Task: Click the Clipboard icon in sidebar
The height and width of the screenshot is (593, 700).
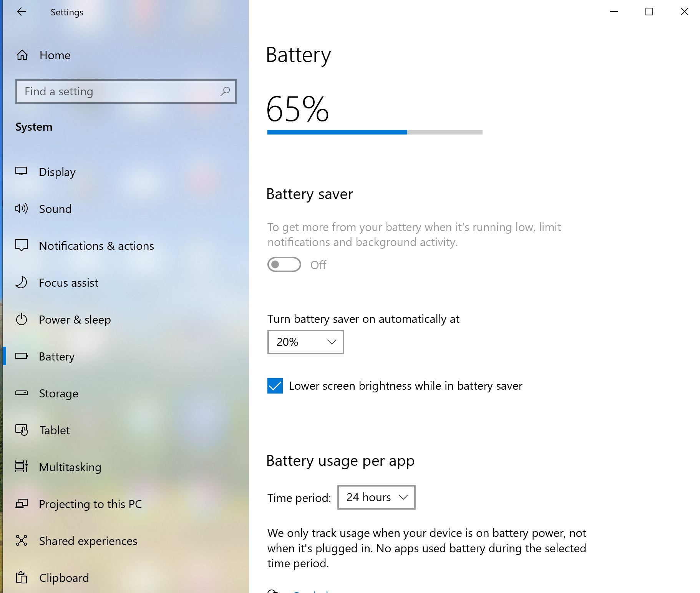Action: (22, 577)
